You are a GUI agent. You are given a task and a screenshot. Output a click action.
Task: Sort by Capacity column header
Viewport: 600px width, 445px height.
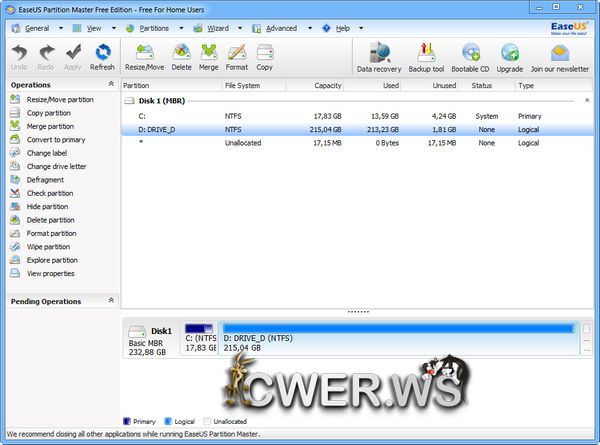pos(315,86)
